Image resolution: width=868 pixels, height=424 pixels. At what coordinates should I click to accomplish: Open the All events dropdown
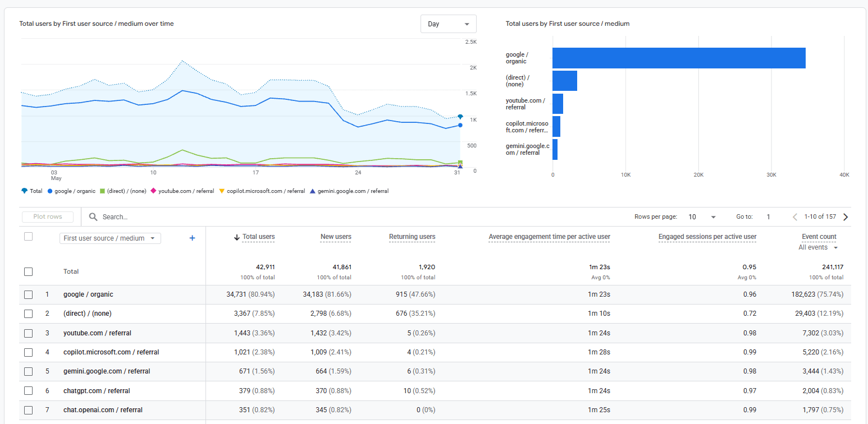[x=819, y=247]
